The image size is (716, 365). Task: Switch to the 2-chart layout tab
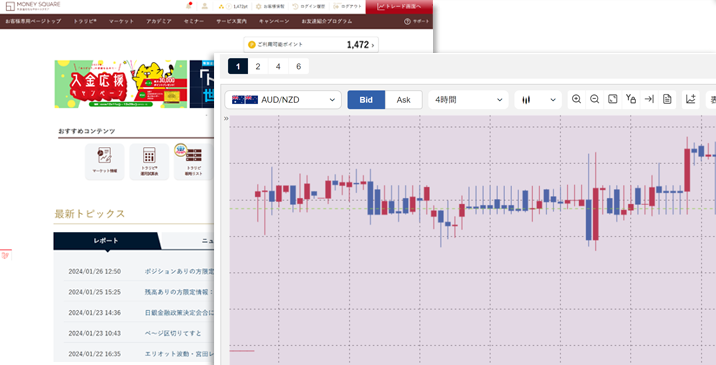[x=258, y=66]
